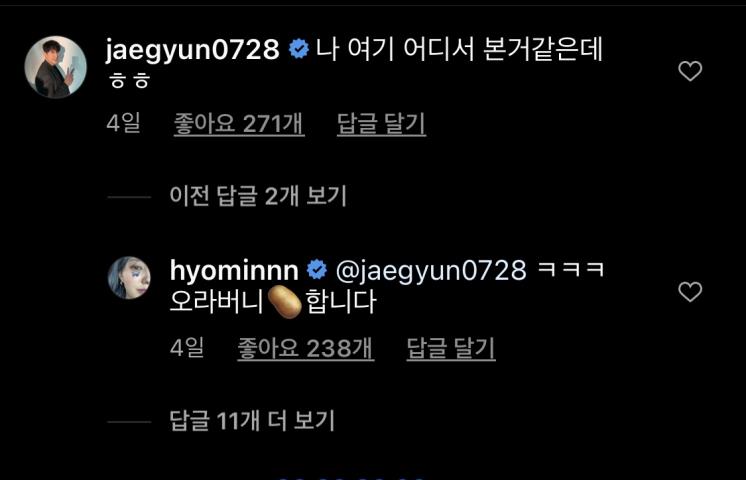Screen dimensions: 746x480
Task: Like jaegyun0728's comment with the heart icon
Action: tap(690, 71)
